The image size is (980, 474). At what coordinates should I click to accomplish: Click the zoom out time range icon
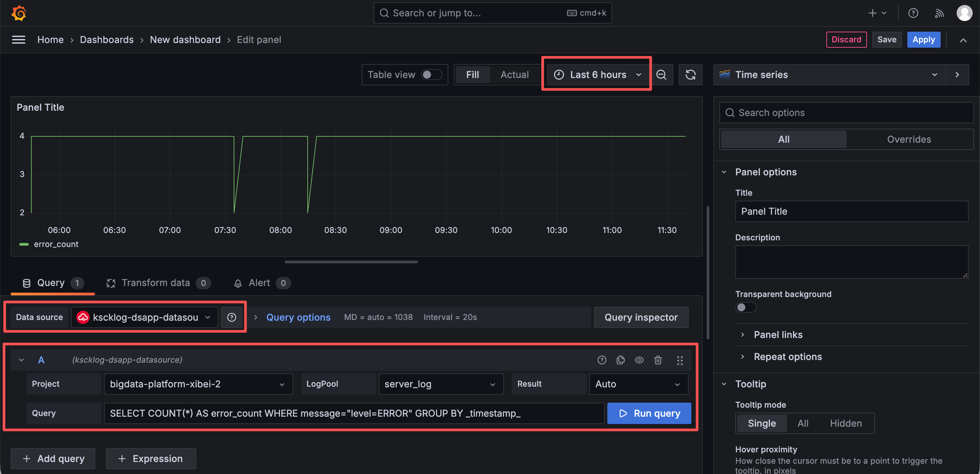tap(662, 75)
